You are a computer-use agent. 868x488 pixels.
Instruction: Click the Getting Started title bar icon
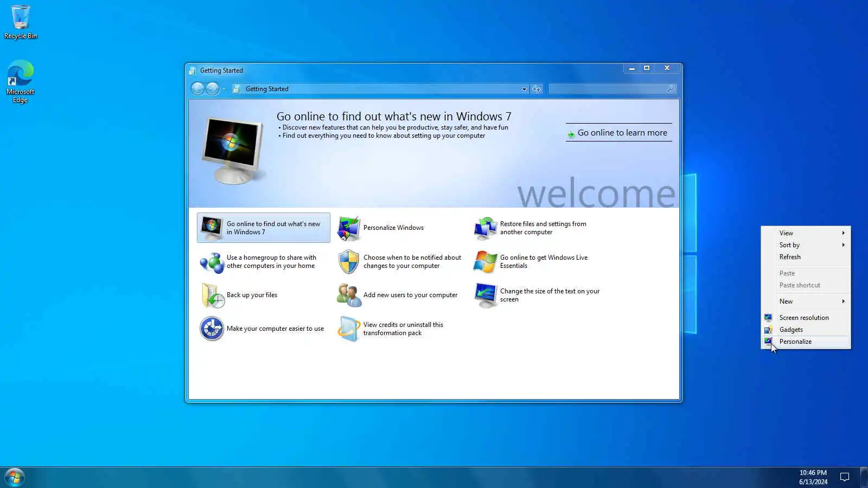coord(192,71)
